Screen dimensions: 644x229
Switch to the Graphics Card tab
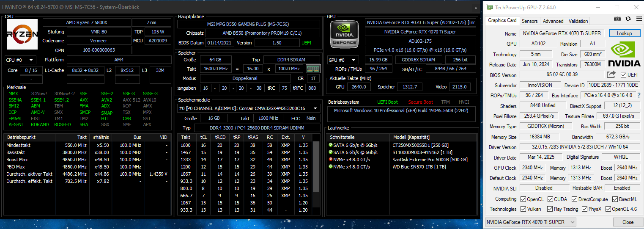click(502, 21)
